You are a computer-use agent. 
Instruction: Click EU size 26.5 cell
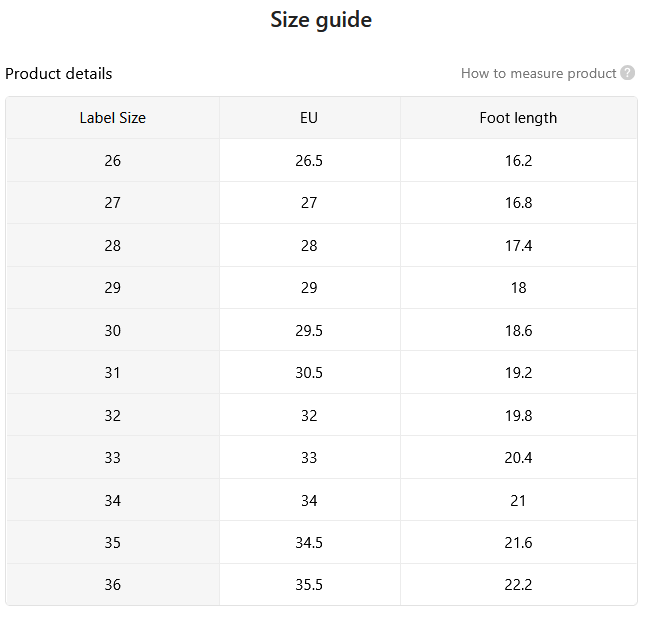tap(309, 160)
